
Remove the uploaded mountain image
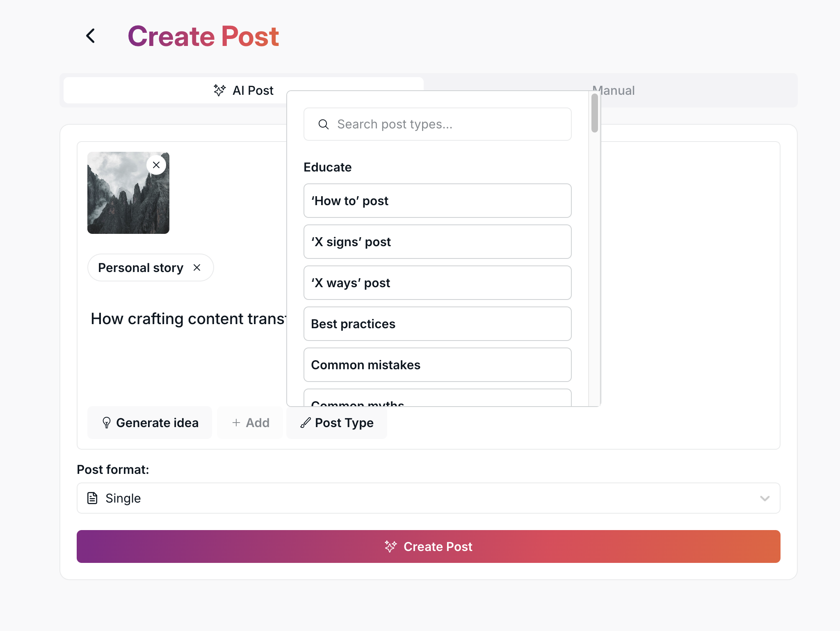[x=156, y=165]
